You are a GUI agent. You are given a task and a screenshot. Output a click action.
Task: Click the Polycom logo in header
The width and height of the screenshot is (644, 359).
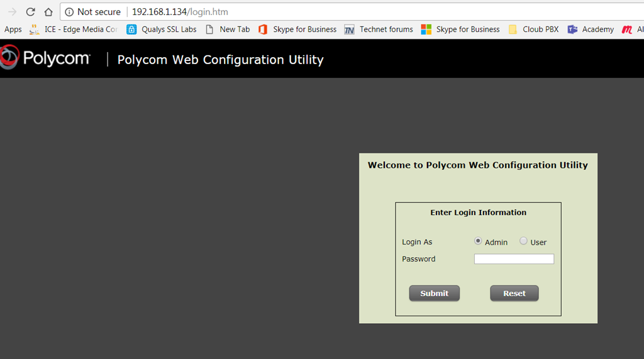(45, 58)
